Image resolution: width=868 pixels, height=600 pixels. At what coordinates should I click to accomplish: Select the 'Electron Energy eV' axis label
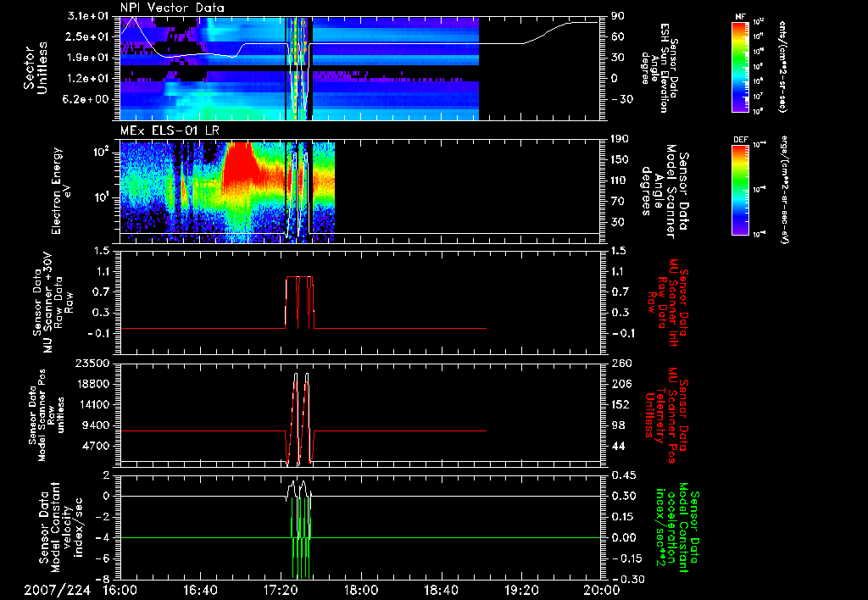[x=62, y=191]
